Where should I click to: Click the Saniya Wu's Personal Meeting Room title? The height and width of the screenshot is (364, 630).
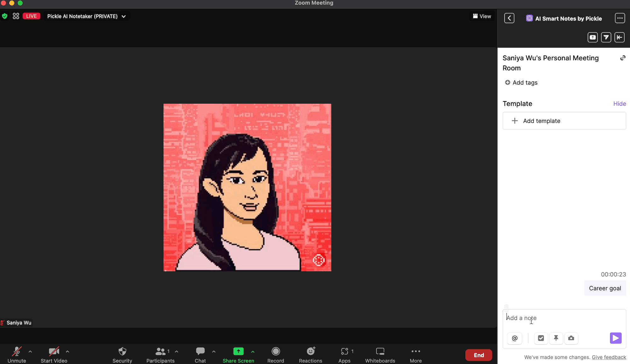(x=551, y=63)
